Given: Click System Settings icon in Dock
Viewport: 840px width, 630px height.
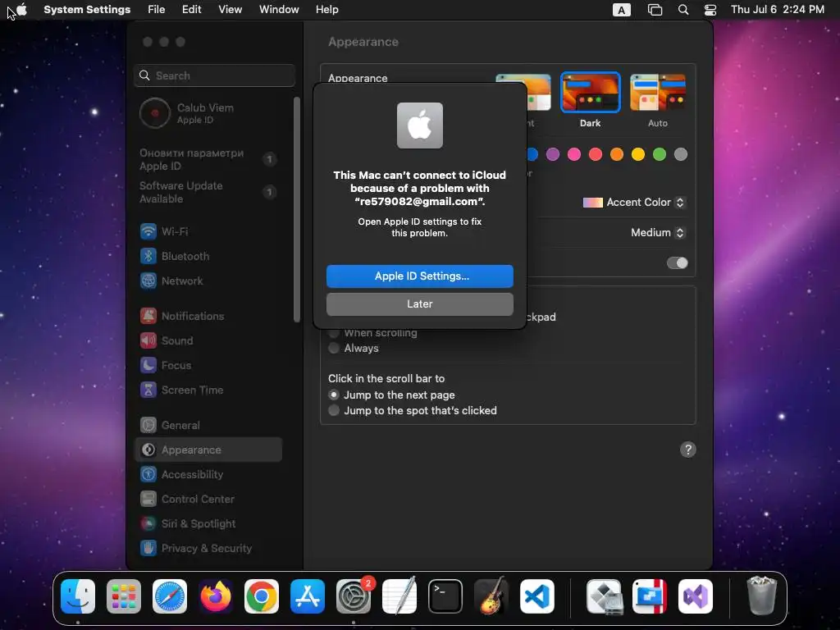Looking at the screenshot, I should (x=354, y=596).
